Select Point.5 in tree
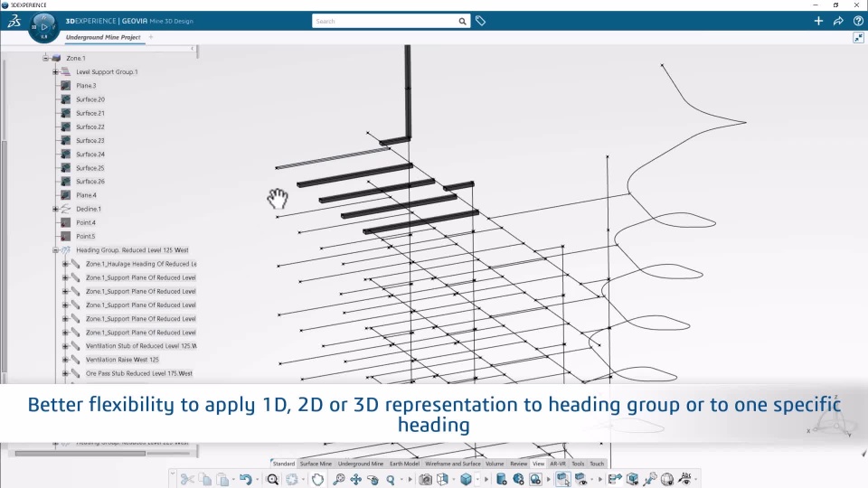Image resolution: width=868 pixels, height=488 pixels. [85, 236]
